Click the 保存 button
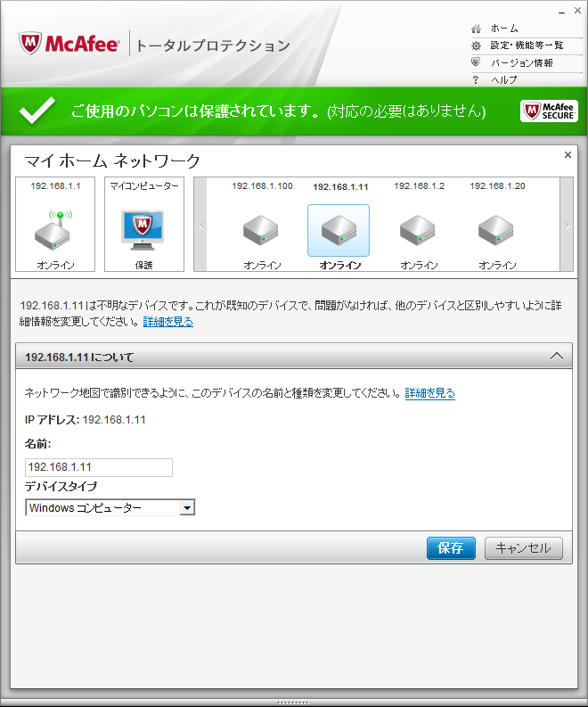The image size is (588, 707). click(451, 547)
